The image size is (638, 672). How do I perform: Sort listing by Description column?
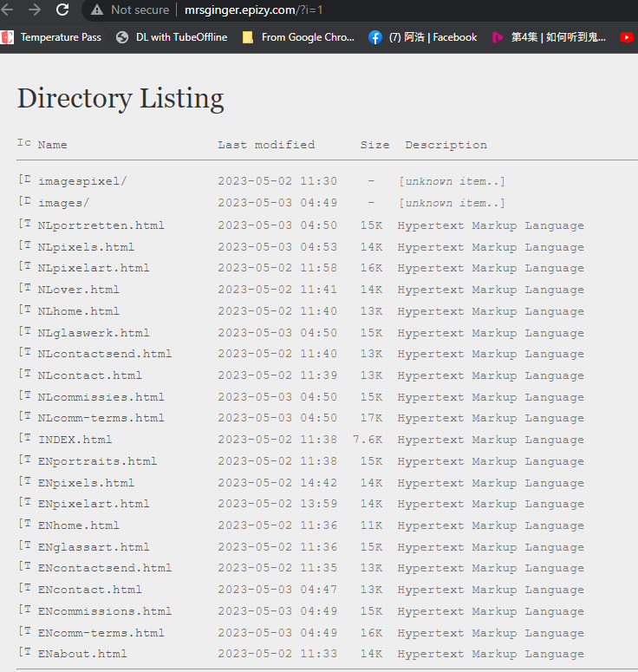(x=446, y=145)
